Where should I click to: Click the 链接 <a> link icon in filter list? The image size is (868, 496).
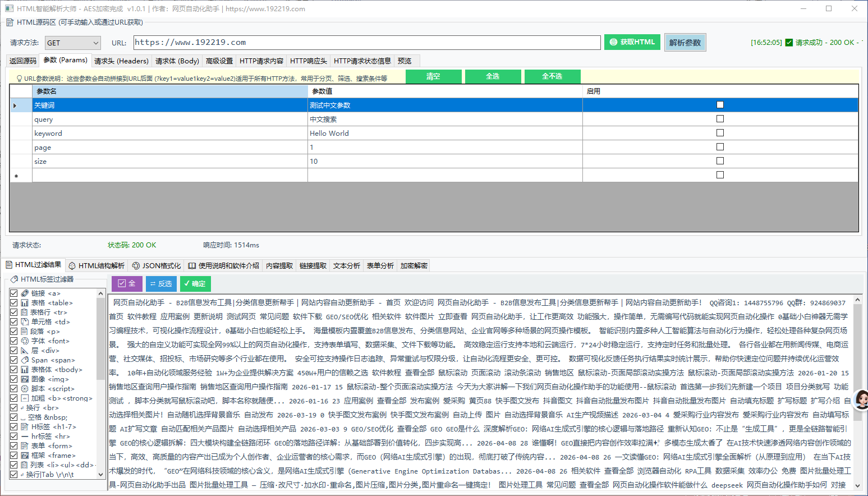25,293
